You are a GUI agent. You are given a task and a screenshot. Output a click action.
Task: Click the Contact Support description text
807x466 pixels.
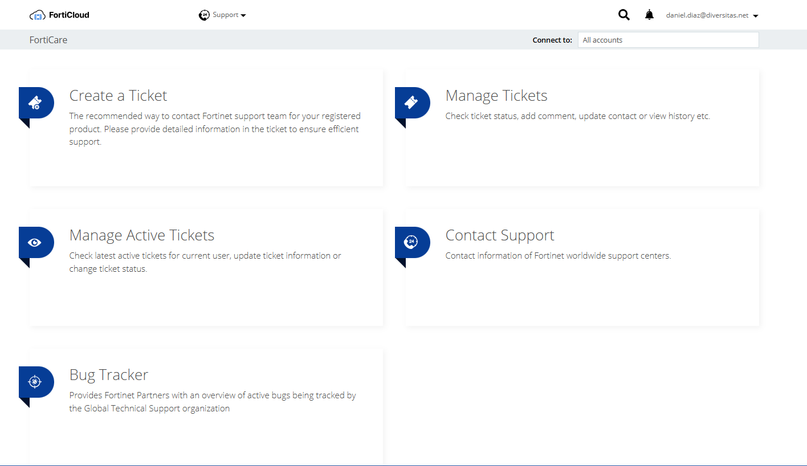tap(557, 256)
